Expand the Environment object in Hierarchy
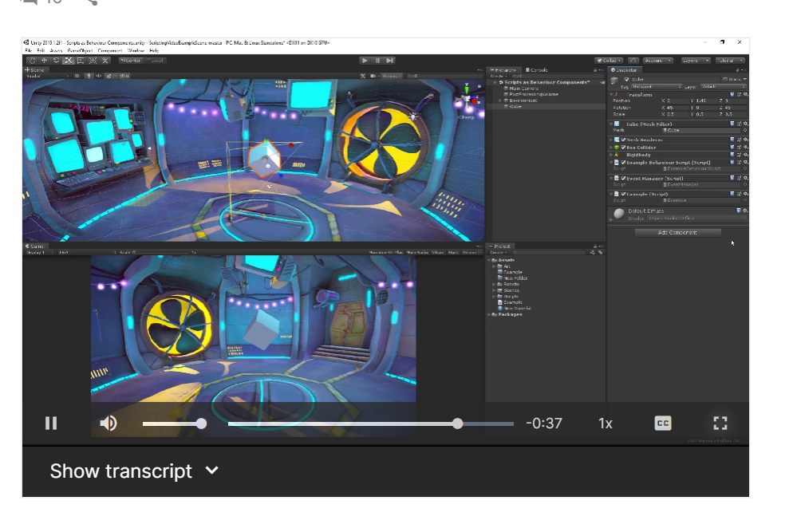Image resolution: width=797 pixels, height=532 pixels. [499, 100]
